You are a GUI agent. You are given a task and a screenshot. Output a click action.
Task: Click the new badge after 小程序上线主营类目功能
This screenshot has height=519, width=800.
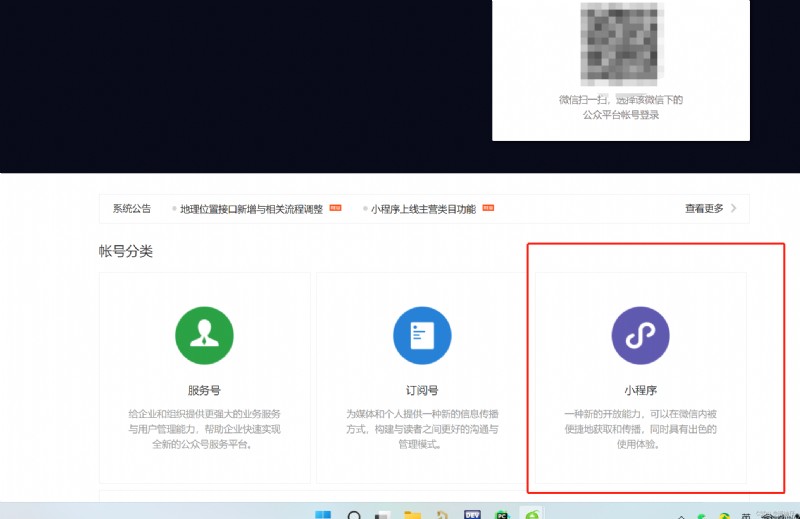point(488,208)
